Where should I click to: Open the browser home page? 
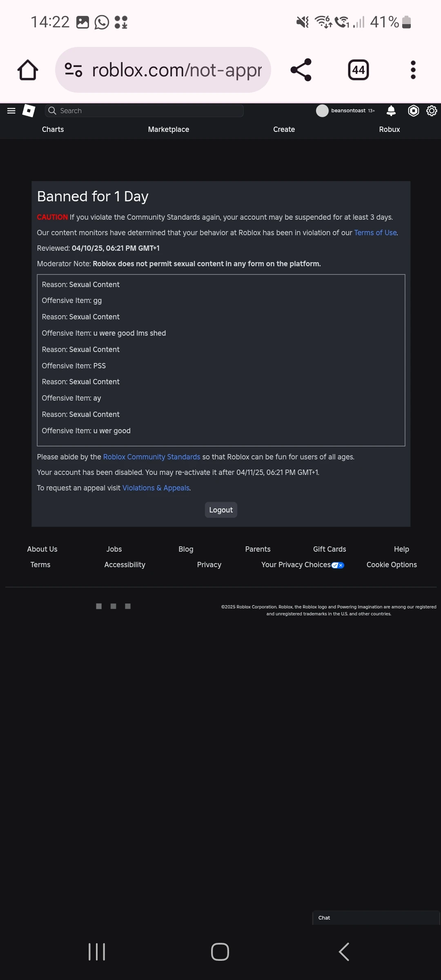27,69
